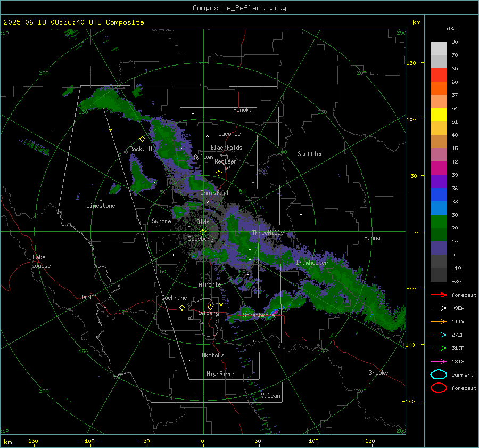Click the intense echo core near Strathmore
Viewport: 479px width, 448px height.
275,312
